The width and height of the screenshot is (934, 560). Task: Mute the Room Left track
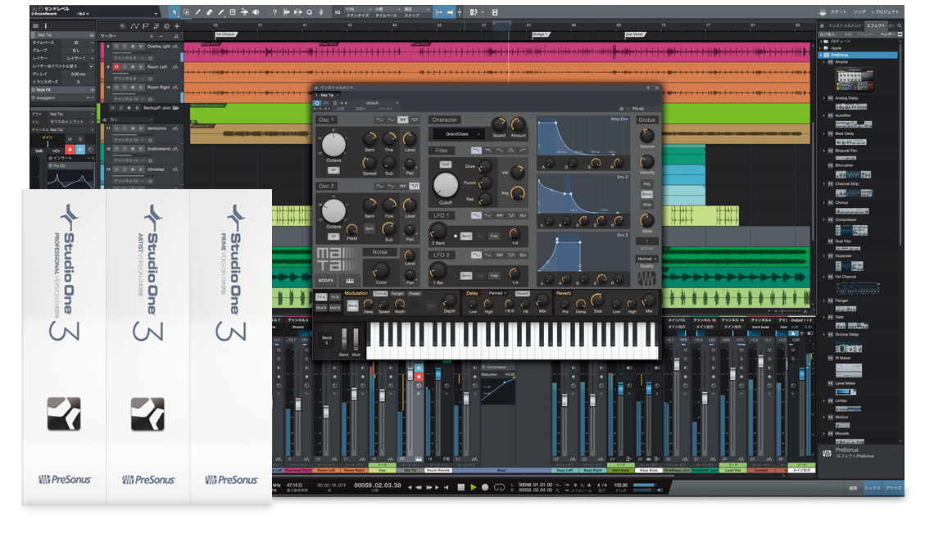click(x=116, y=67)
